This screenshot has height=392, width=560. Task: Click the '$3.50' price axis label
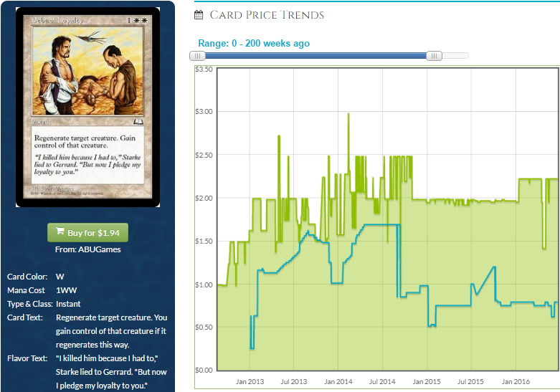click(204, 70)
